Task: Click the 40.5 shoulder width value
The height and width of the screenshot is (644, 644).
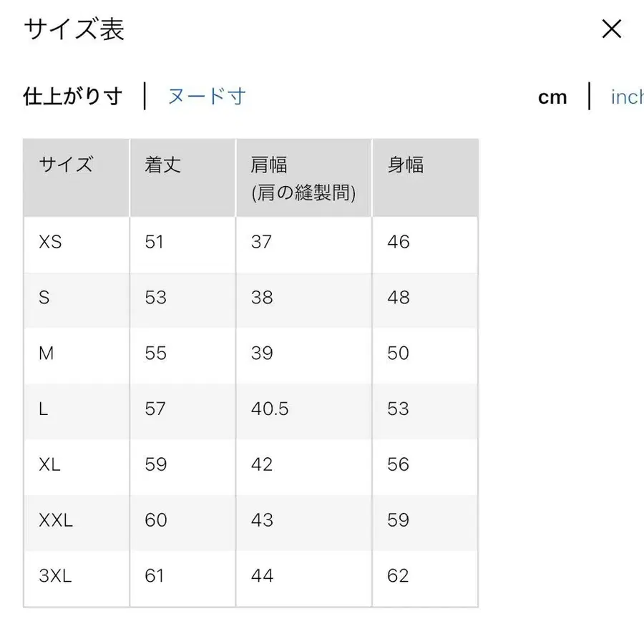Action: [271, 409]
